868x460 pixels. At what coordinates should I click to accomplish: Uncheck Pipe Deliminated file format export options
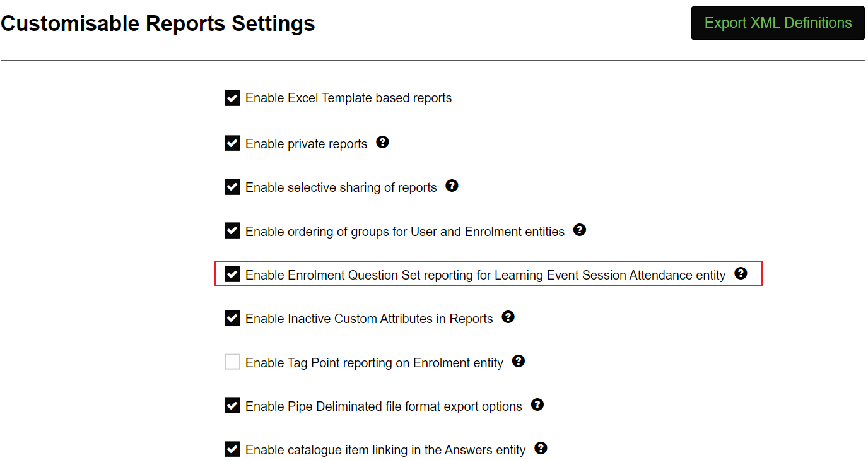(232, 405)
